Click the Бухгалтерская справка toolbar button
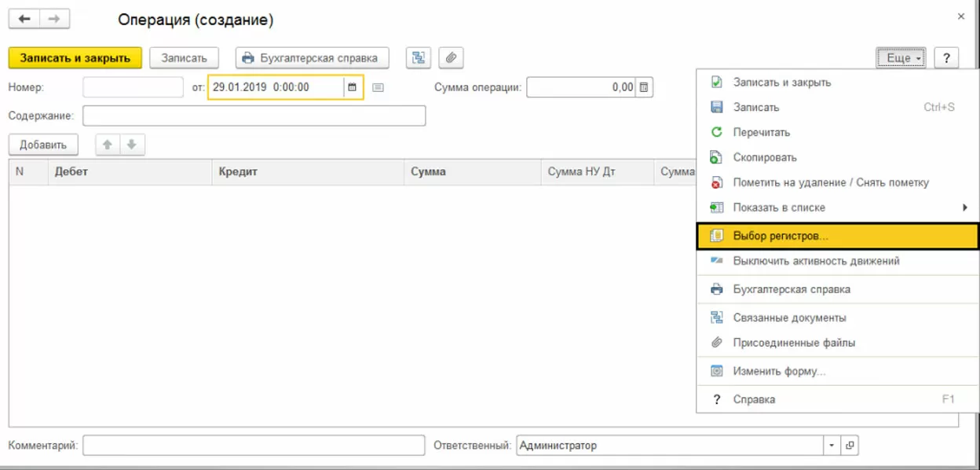This screenshot has width=980, height=470. [313, 57]
